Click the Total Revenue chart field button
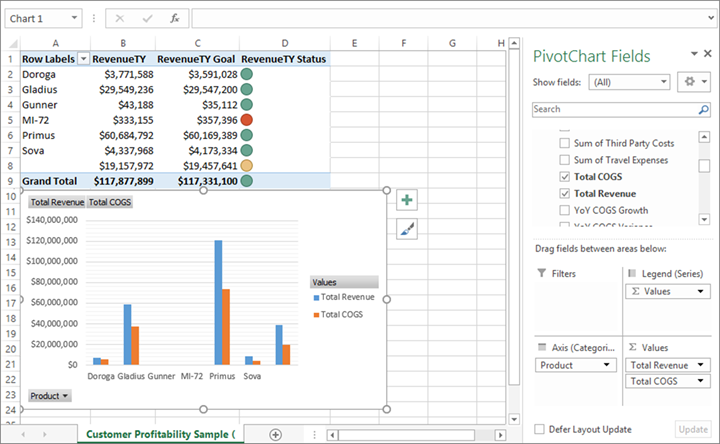The width and height of the screenshot is (720, 444). point(57,202)
